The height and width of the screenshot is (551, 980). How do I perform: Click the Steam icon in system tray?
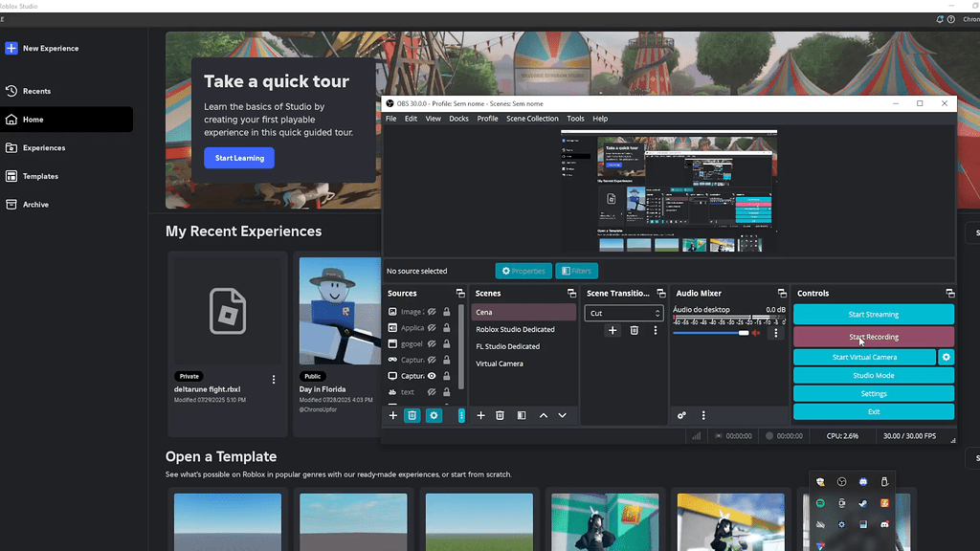tap(862, 503)
